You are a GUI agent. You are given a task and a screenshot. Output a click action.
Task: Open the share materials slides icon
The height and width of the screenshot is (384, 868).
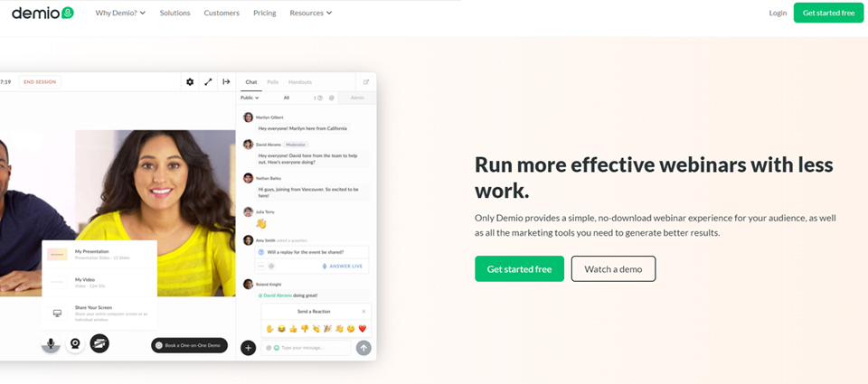pos(99,343)
